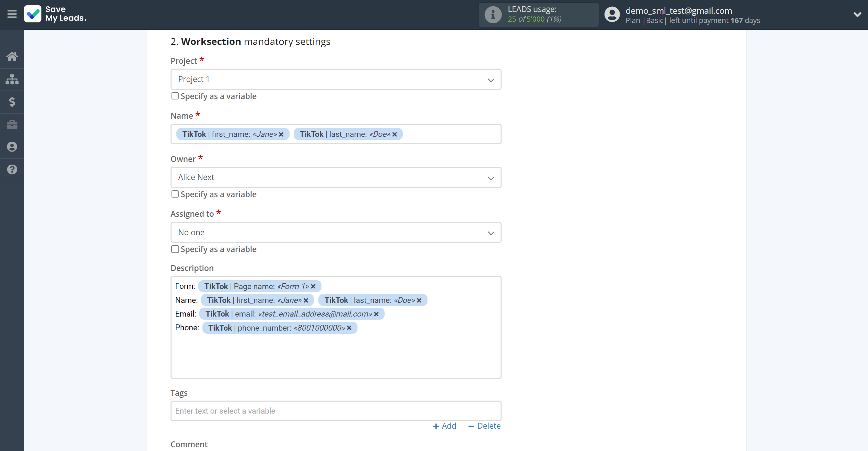This screenshot has height=451, width=868.
Task: Click the Plan Basic payment days text
Action: (693, 21)
